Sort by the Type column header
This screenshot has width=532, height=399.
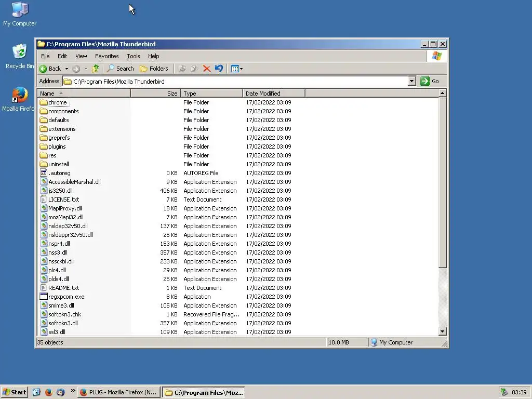[212, 94]
